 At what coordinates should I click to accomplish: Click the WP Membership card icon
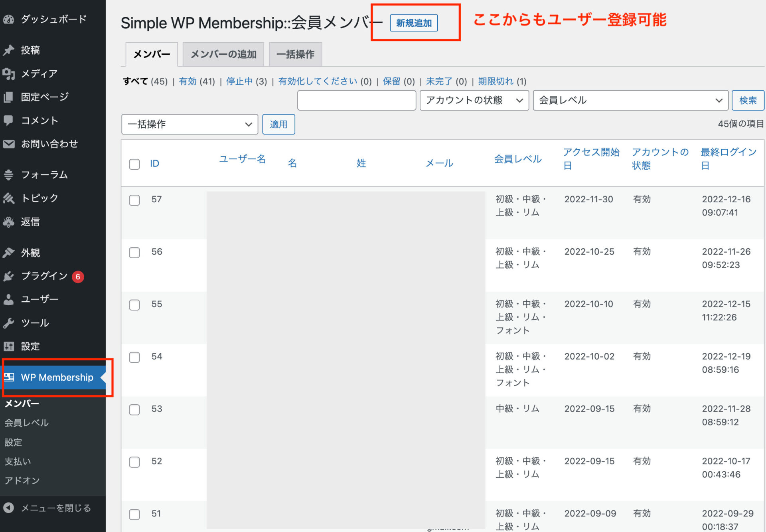coord(9,377)
